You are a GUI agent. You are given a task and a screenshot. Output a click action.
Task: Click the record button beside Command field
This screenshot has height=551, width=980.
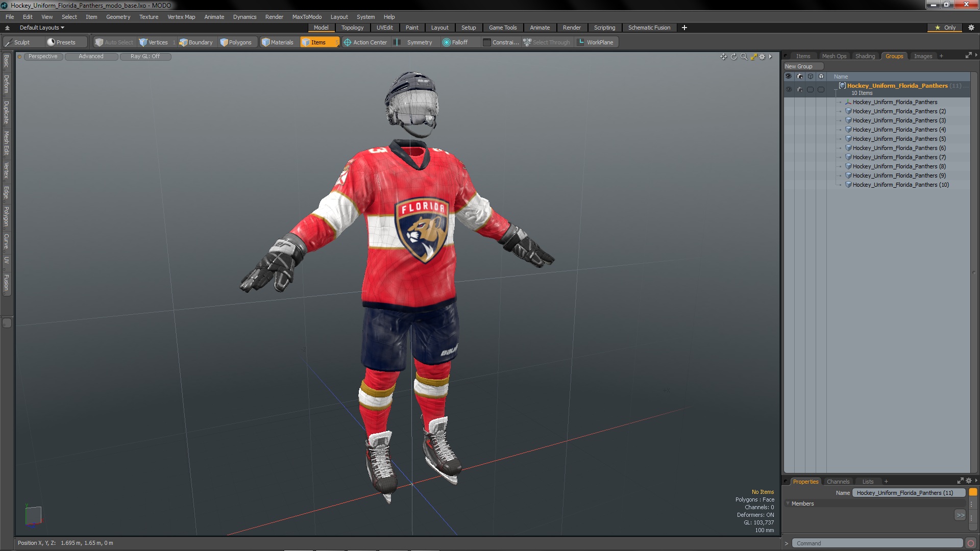tap(971, 543)
